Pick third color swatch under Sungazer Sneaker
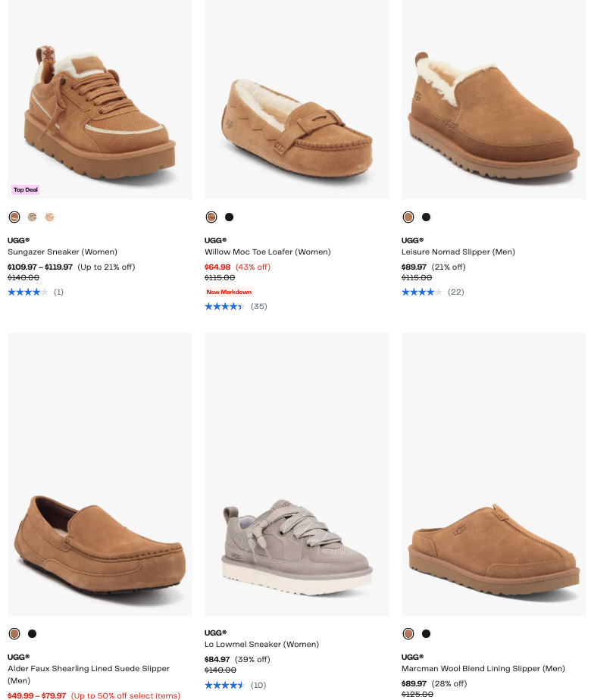This screenshot has height=700, width=591. 50,217
